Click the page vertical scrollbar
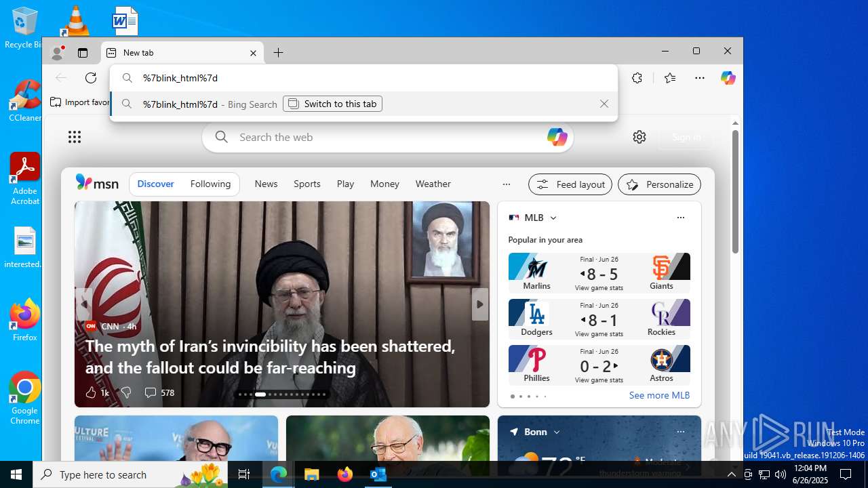Screen dimensions: 868x488 point(735,192)
